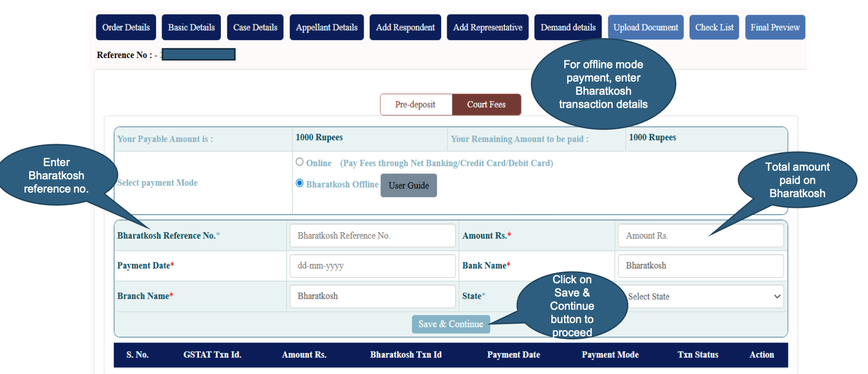Image resolution: width=868 pixels, height=374 pixels.
Task: Select the Pre-deposit payment tab
Action: click(x=416, y=104)
